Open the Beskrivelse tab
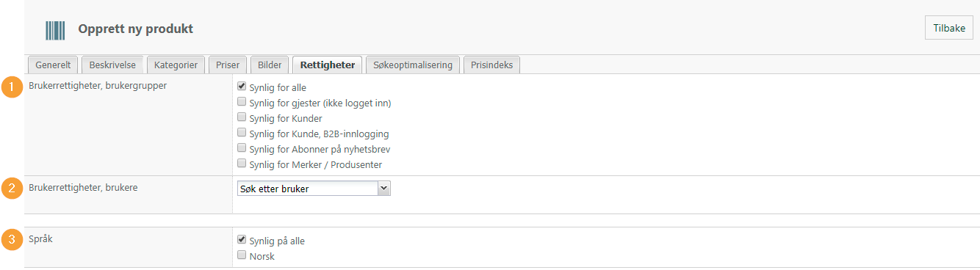 coord(112,65)
